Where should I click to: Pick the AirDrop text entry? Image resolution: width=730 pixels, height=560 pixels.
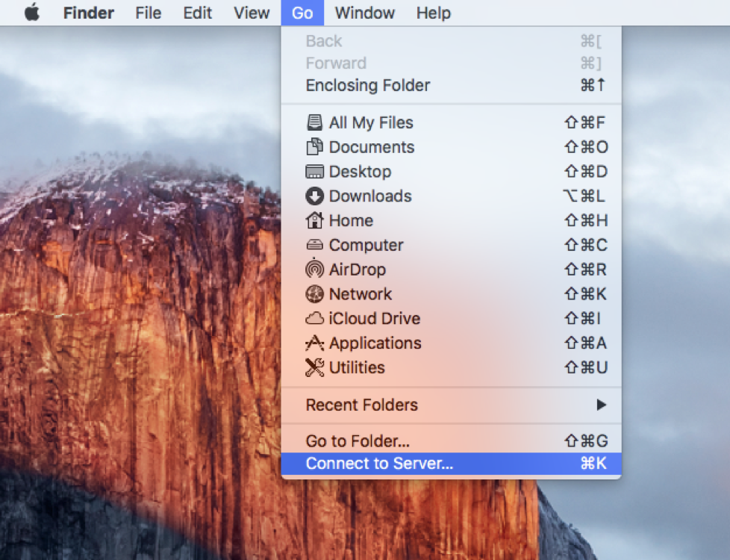[357, 270]
